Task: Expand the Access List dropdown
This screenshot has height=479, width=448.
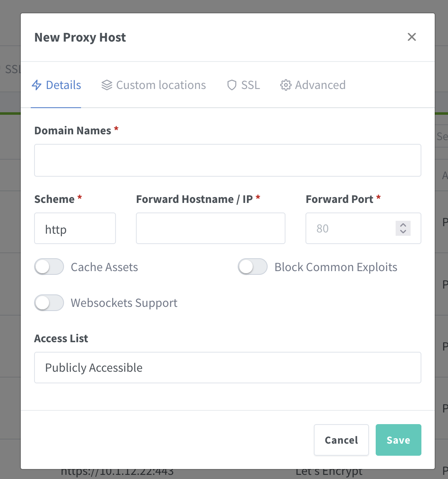Action: pyautogui.click(x=227, y=368)
